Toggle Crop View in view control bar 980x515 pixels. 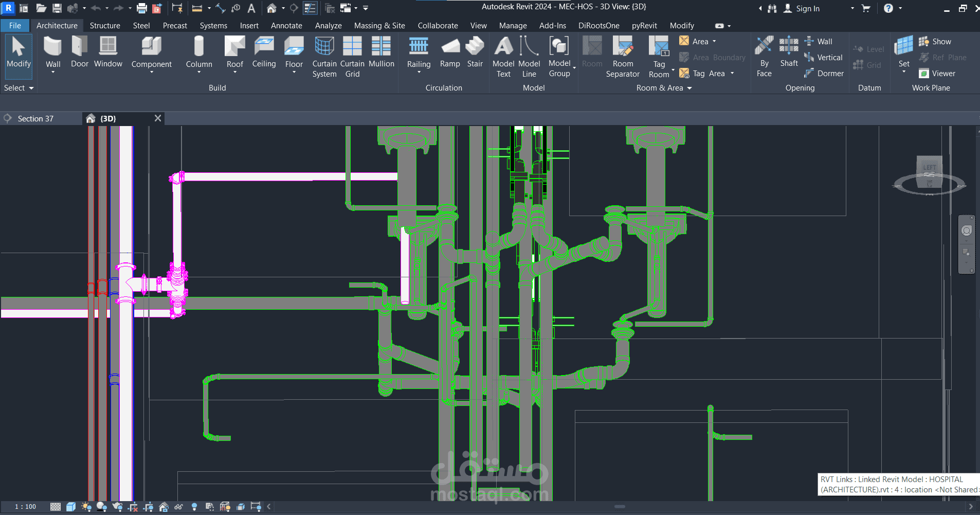tap(133, 507)
